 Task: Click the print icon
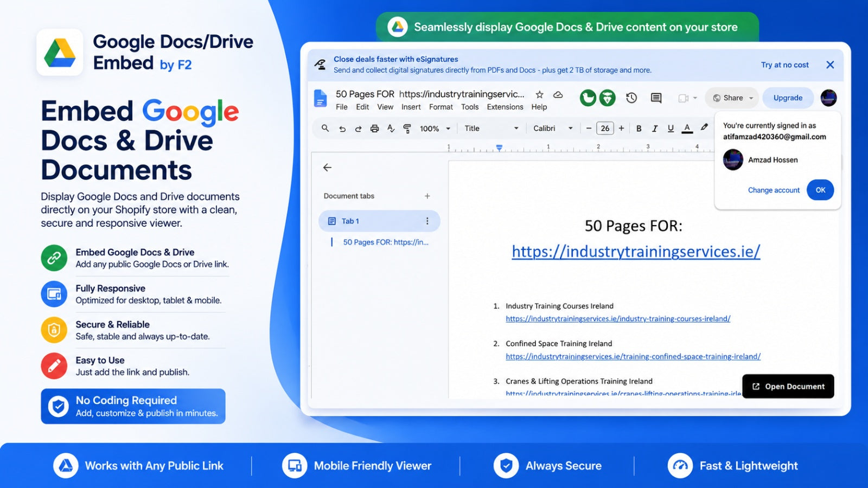coord(374,129)
